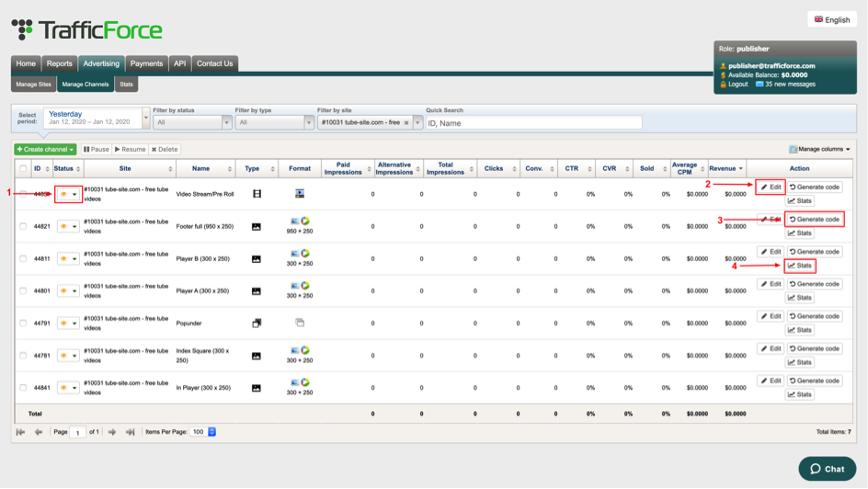Go to the first page arrow
Image resolution: width=868 pixels, height=489 pixels.
[x=20, y=432]
